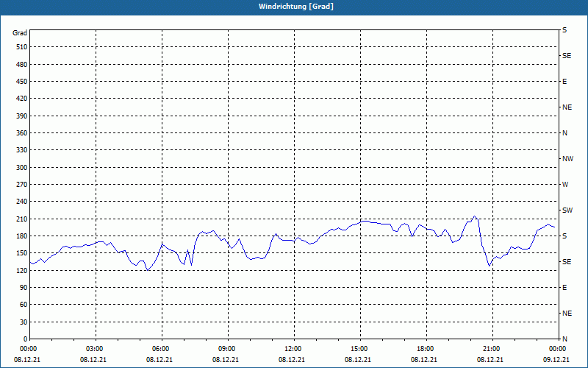Click the '150' degree axis label
This screenshot has width=588, height=368.
[22, 253]
